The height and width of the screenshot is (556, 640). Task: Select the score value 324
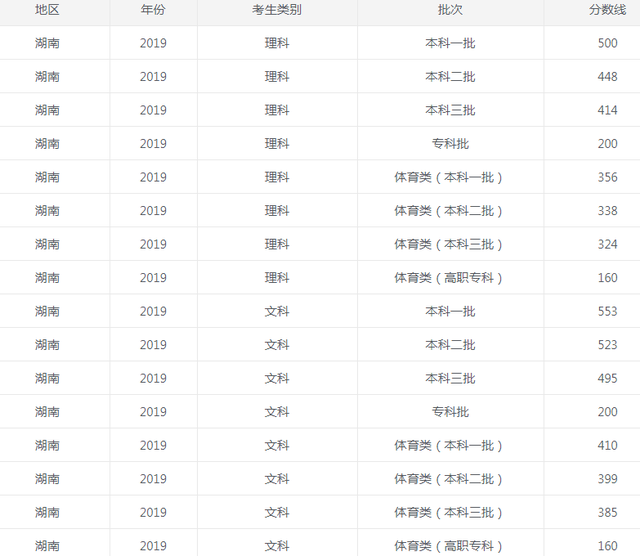[x=607, y=244]
